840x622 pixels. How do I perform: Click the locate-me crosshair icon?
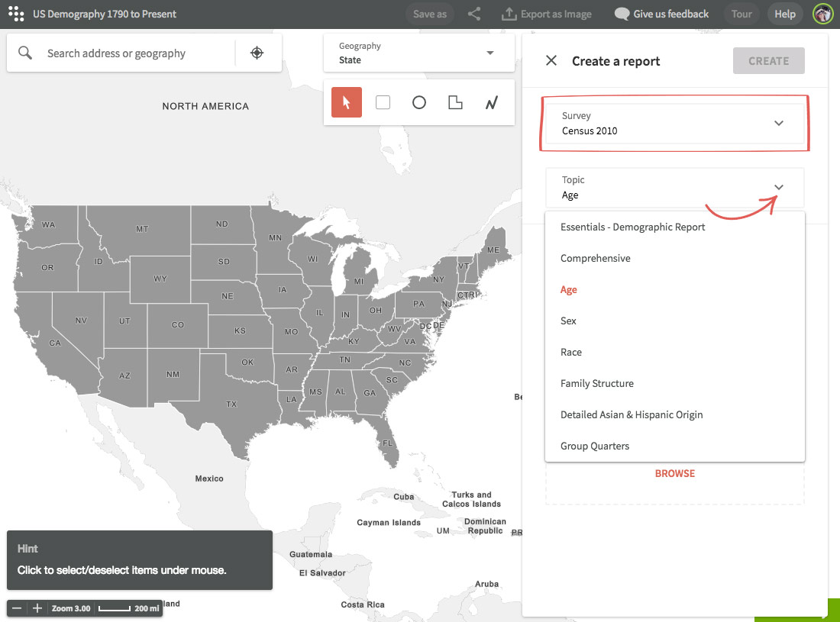pyautogui.click(x=257, y=53)
